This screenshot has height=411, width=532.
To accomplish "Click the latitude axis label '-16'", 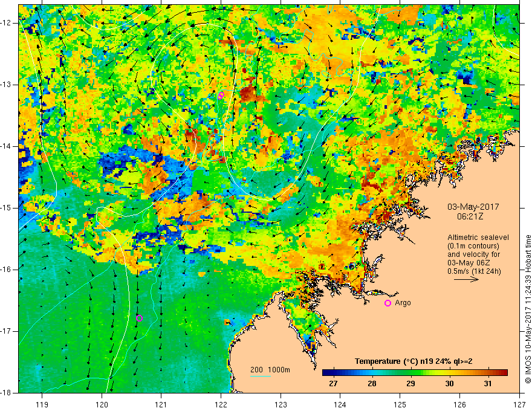I will tap(6, 270).
